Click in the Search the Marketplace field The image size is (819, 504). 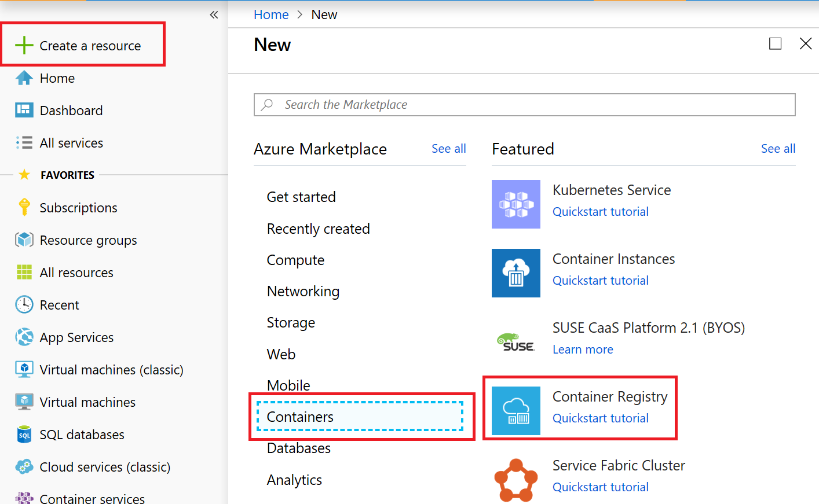525,105
